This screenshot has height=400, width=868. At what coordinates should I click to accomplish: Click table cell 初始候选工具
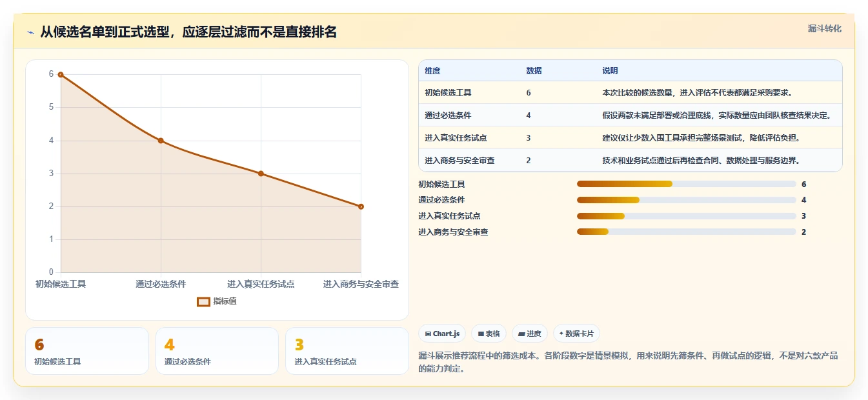[x=448, y=93]
